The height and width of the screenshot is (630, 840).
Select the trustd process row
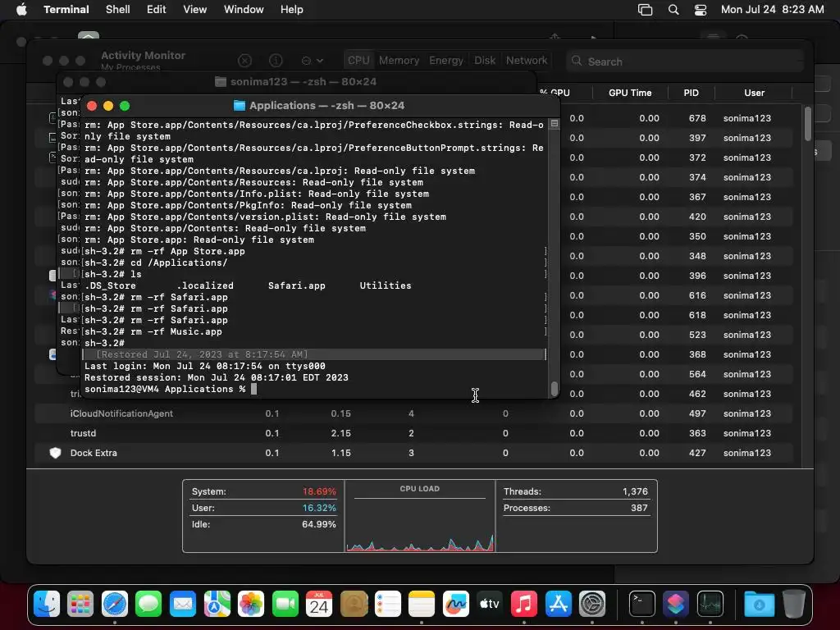point(413,433)
